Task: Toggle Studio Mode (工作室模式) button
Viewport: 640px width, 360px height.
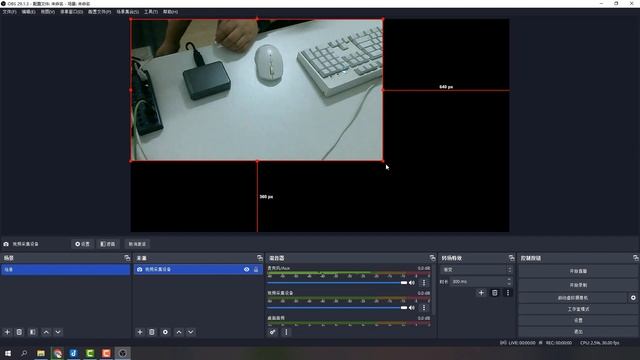Action: pos(578,309)
